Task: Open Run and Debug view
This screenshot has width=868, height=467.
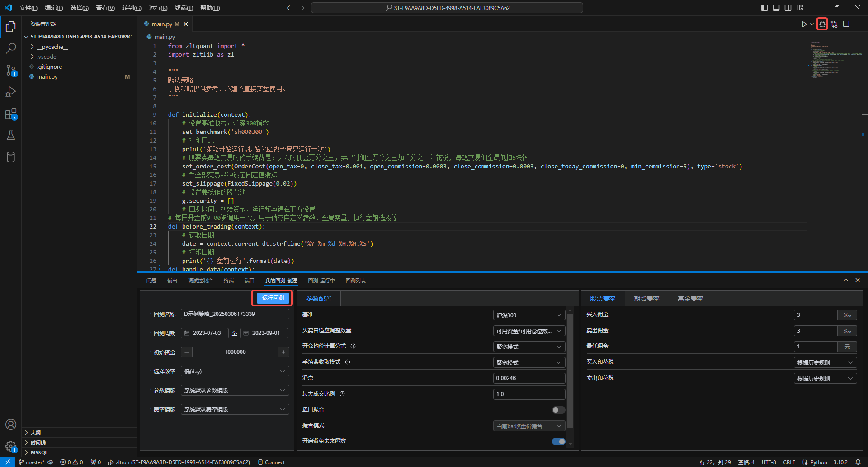Action: coord(11,92)
